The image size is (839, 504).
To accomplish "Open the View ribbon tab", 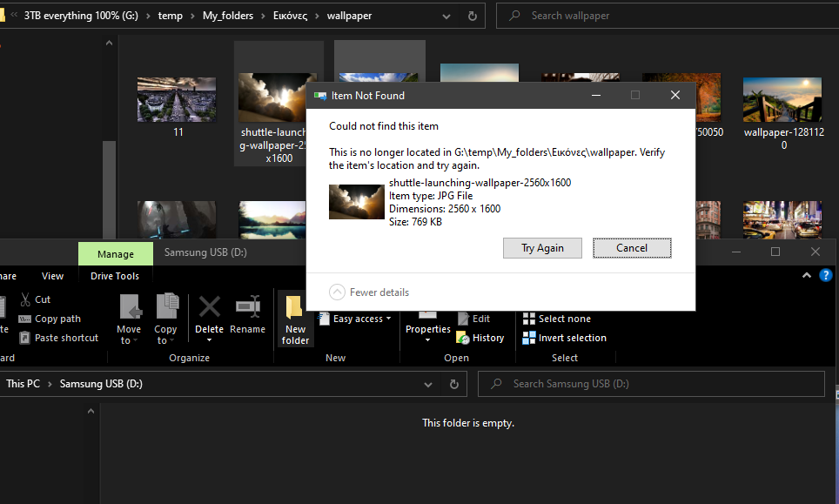I will point(52,276).
